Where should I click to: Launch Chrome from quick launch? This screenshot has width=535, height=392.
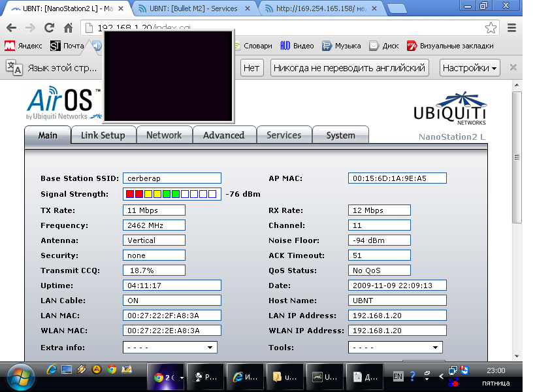(x=112, y=369)
